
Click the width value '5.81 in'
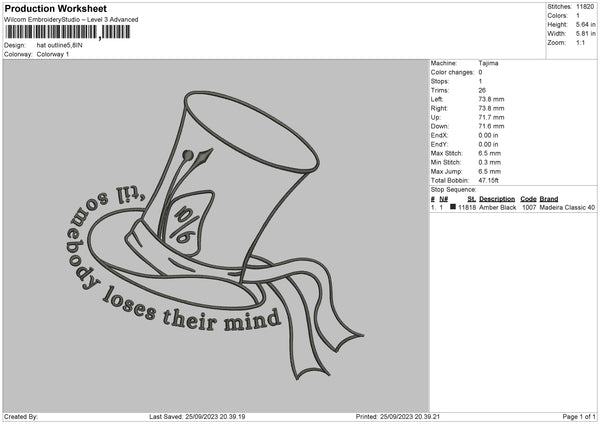(x=585, y=34)
